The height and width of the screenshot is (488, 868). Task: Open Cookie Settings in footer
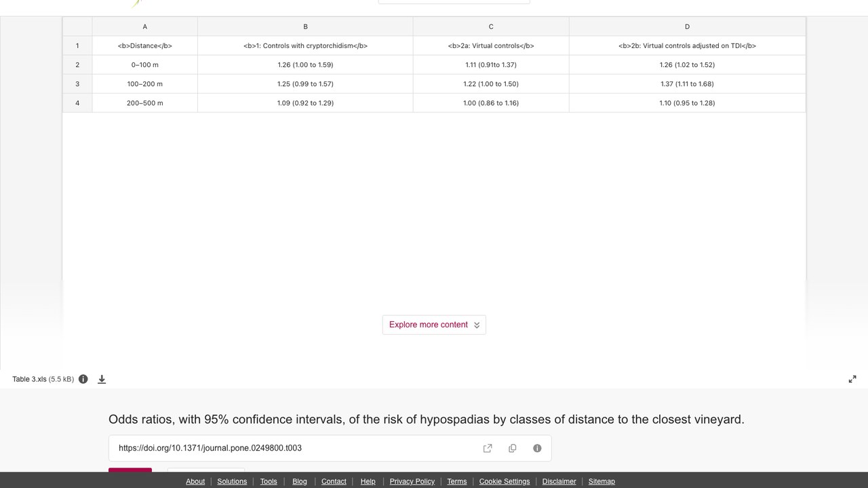click(x=505, y=481)
